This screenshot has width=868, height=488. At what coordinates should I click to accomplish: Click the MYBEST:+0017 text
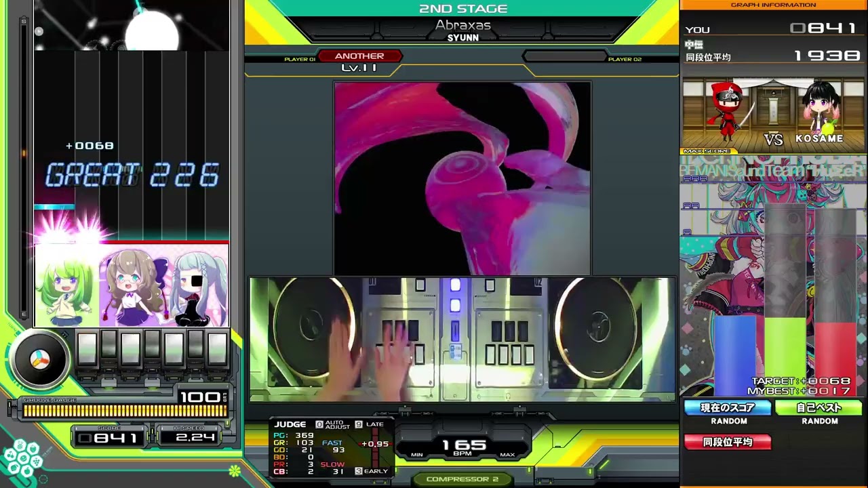(x=799, y=391)
